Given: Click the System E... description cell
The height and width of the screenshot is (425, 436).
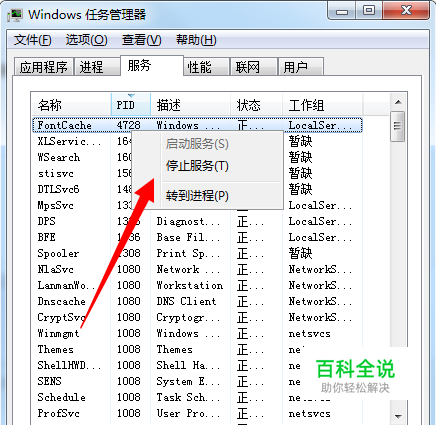Looking at the screenshot, I should click(x=188, y=381).
